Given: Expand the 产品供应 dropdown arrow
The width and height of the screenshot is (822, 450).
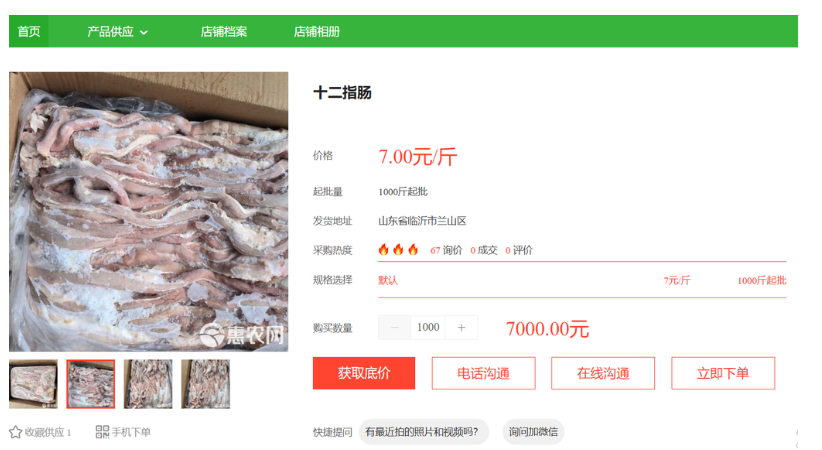Looking at the screenshot, I should [x=144, y=33].
